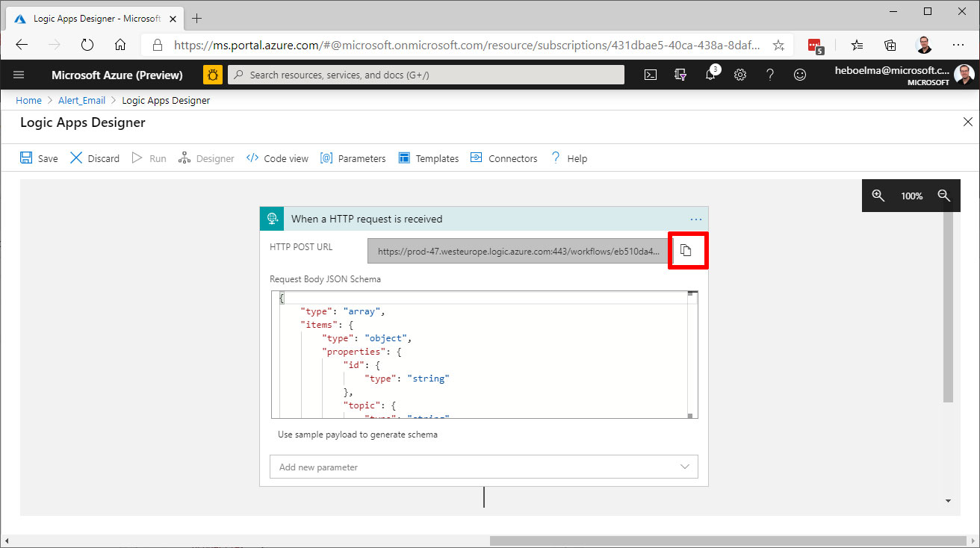Go to browser home page

(120, 45)
